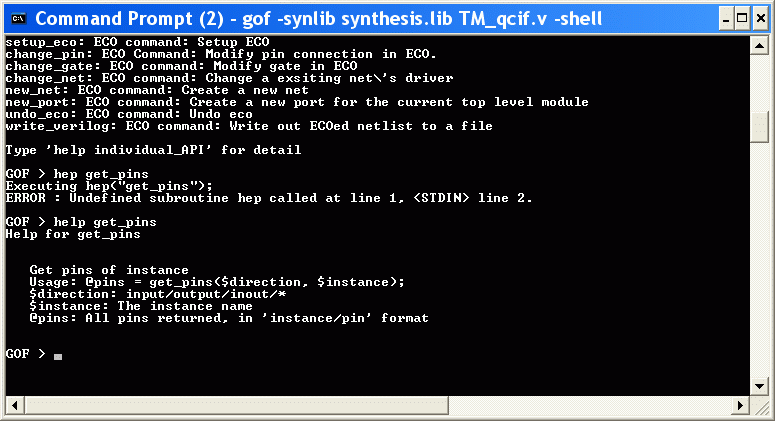This screenshot has height=421, width=775.
Task: Click the 'Help for get_pins' line
Action: pos(73,234)
